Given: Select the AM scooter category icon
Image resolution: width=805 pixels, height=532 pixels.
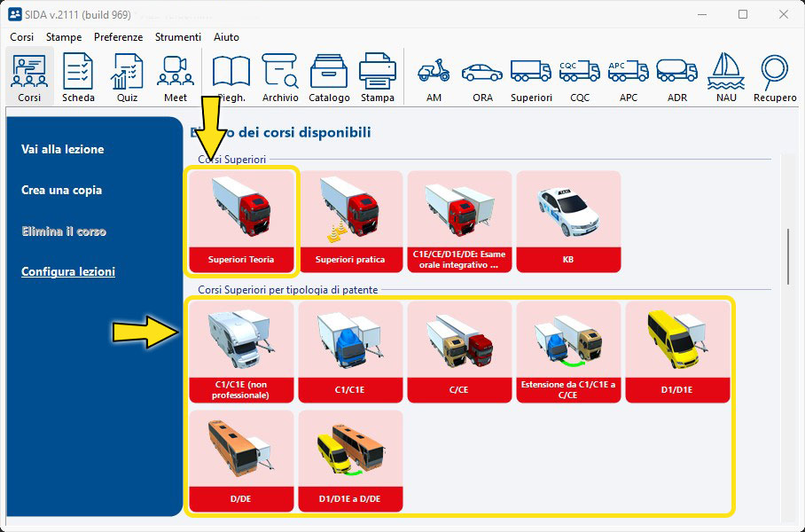Looking at the screenshot, I should (434, 77).
